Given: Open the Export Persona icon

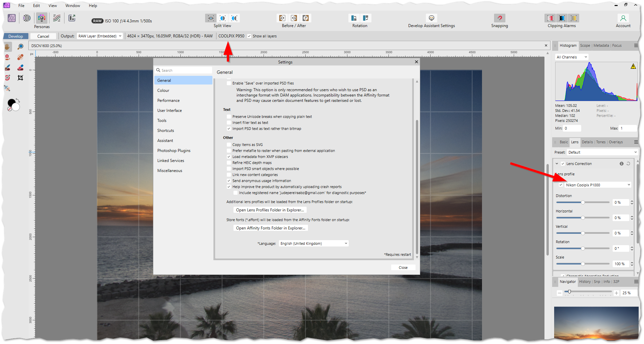Looking at the screenshot, I should pyautogui.click(x=72, y=18).
